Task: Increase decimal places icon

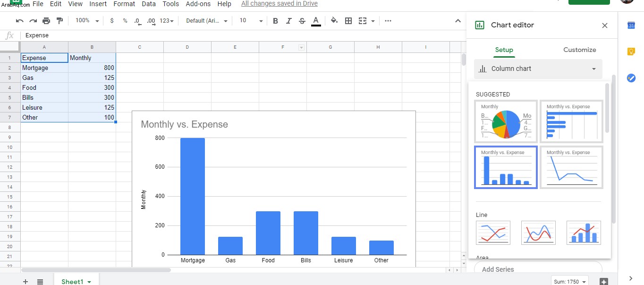Action: (151, 21)
